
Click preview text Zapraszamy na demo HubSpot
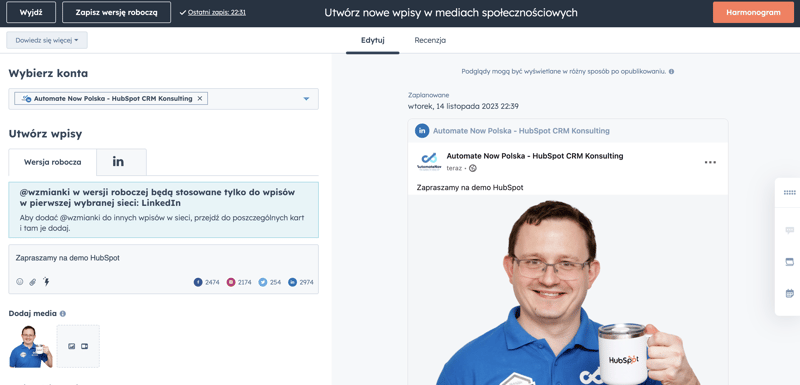pos(470,188)
